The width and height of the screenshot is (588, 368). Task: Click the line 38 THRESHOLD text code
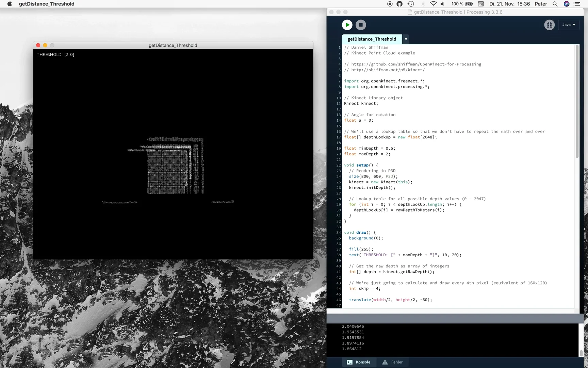click(x=376, y=255)
